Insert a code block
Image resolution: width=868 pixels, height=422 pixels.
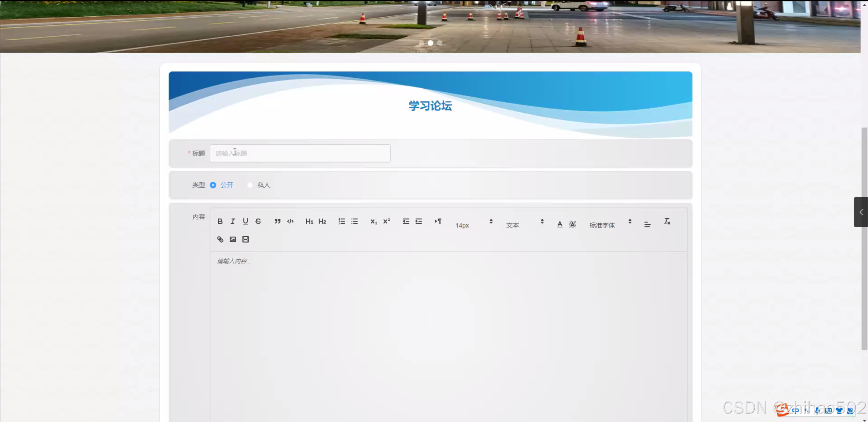coord(290,221)
